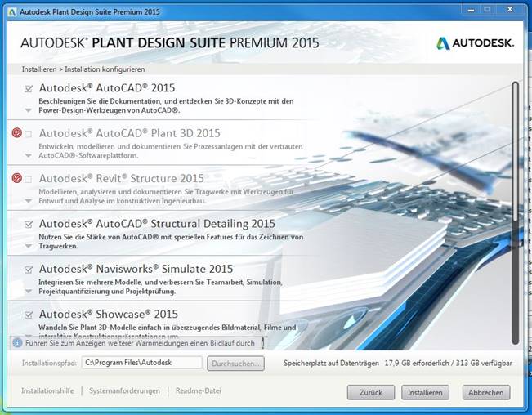Click the info icon in the warning bar
532x415 pixels.
18,343
